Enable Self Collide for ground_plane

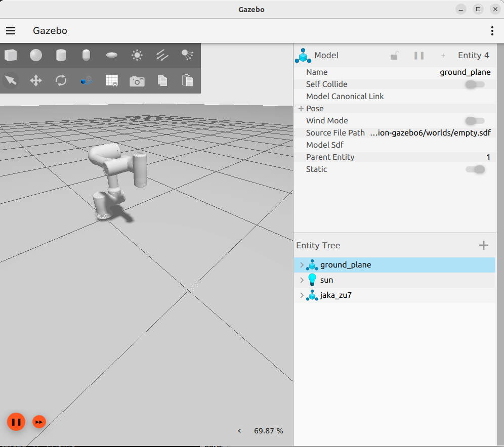point(474,84)
